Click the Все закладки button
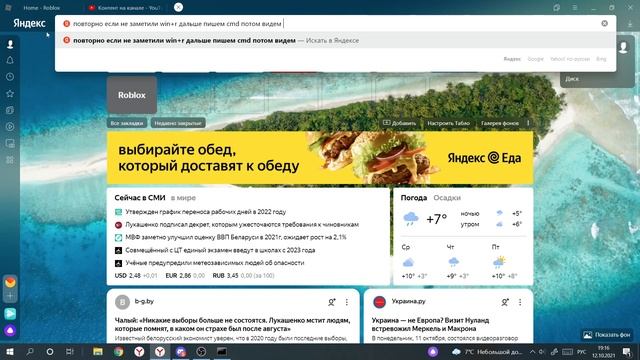The height and width of the screenshot is (360, 640). point(127,123)
